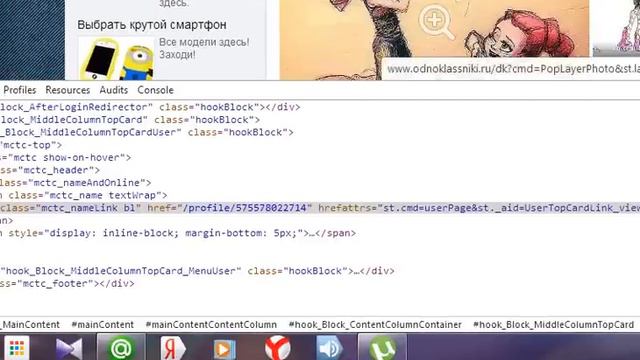Select the mctc_footer div row
Image resolution: width=640 pixels, height=360 pixels.
tap(67, 284)
